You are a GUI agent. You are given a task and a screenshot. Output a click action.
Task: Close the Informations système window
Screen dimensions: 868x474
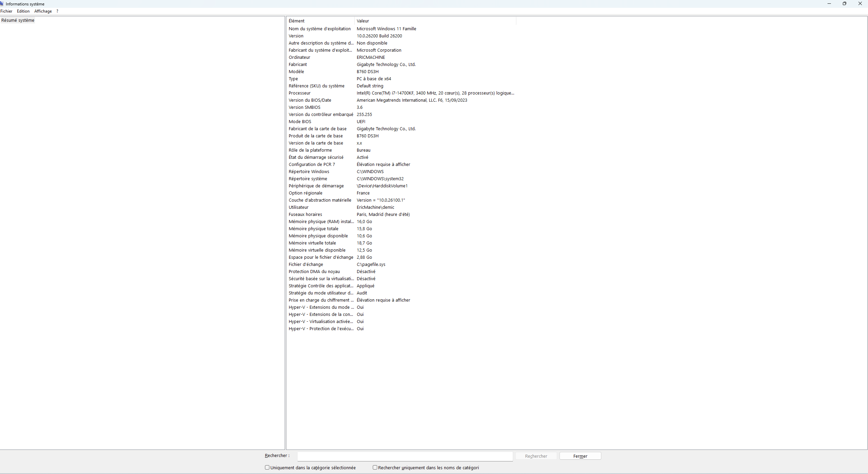[860, 4]
